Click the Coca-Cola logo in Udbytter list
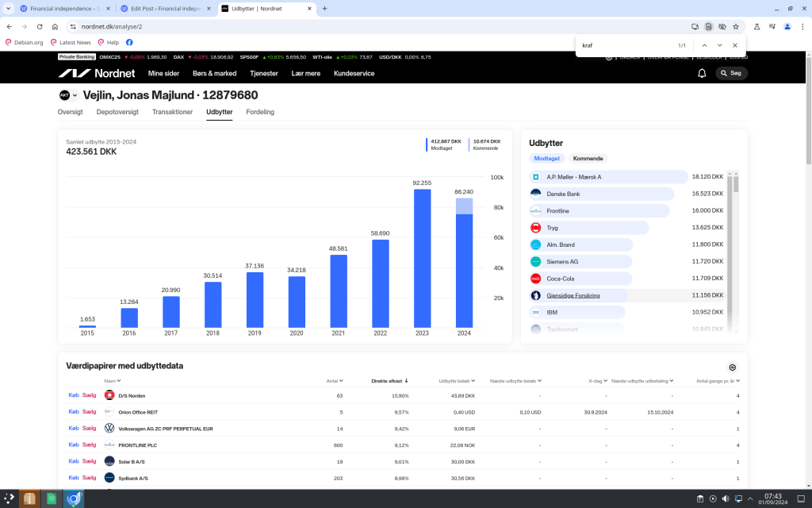 point(536,279)
